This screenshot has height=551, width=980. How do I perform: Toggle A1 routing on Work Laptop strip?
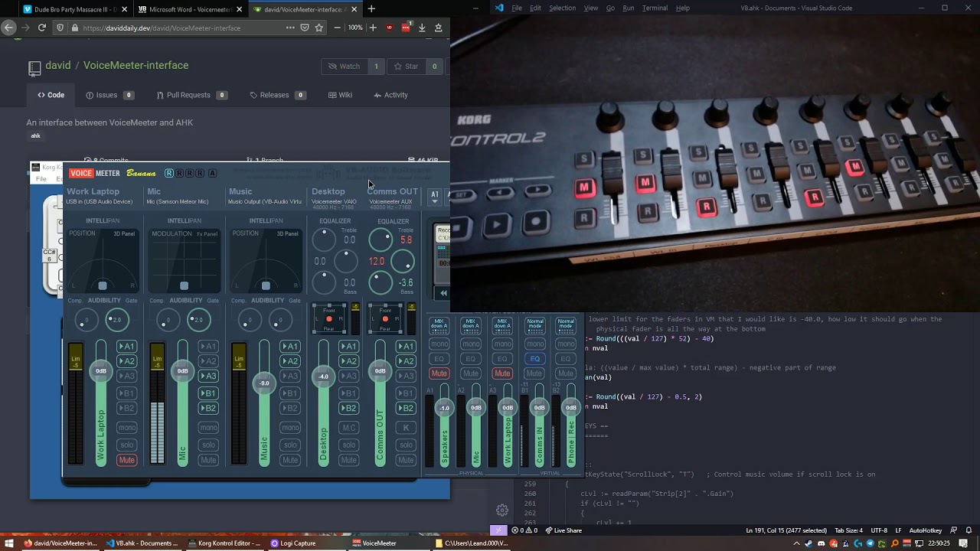(x=127, y=347)
